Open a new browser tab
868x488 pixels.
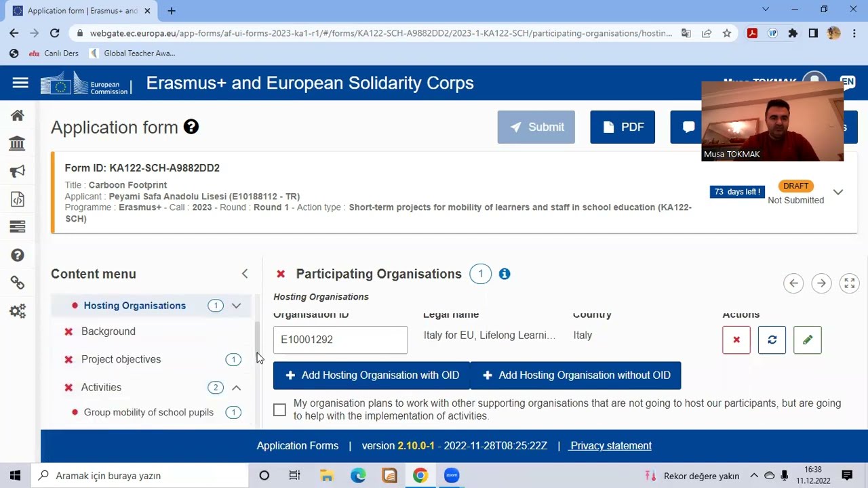[172, 11]
